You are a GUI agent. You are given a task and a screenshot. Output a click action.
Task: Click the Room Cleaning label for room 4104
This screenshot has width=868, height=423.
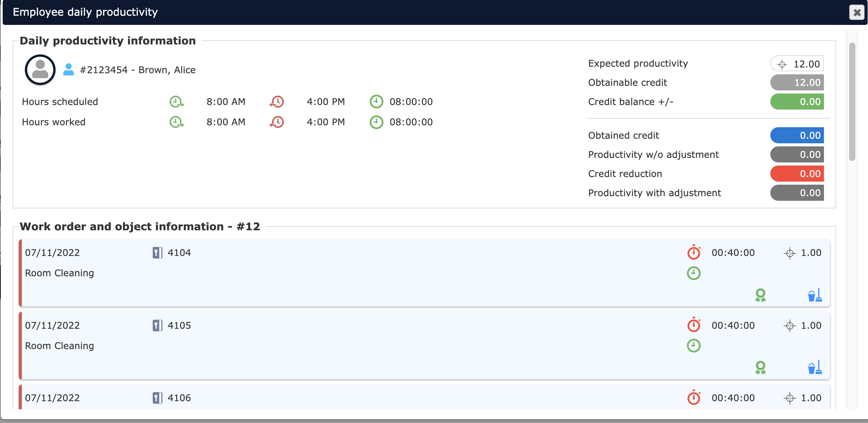(x=59, y=273)
